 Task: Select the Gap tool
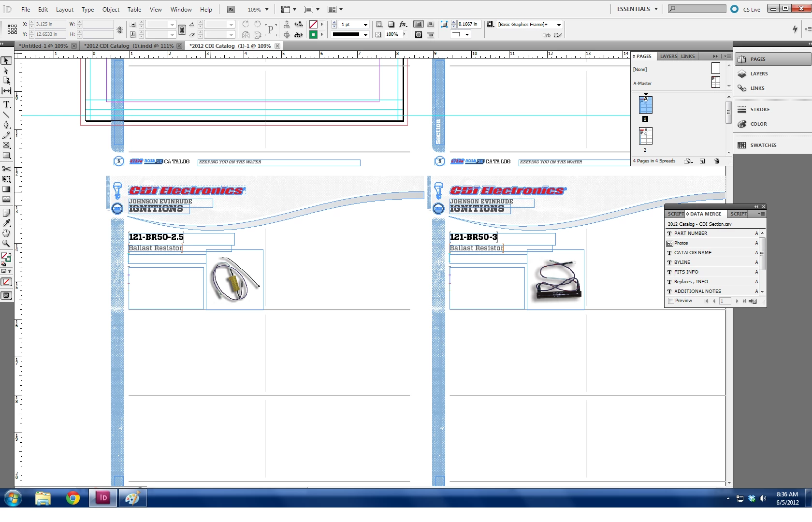point(6,91)
